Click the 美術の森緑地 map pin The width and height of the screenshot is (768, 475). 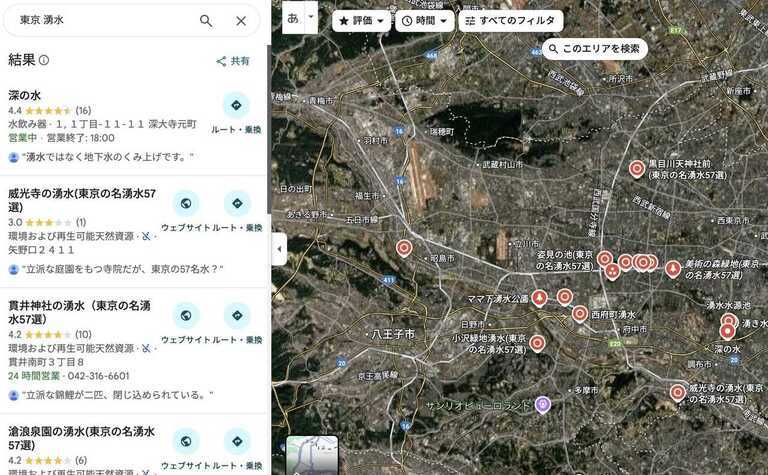[x=673, y=269]
